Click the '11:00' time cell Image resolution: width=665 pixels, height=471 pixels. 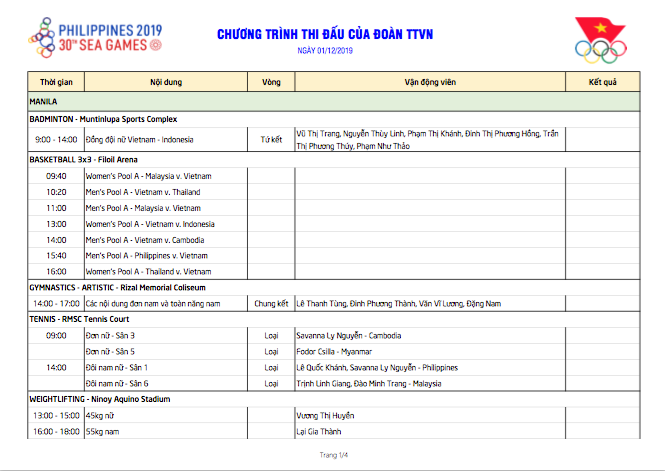[56, 208]
